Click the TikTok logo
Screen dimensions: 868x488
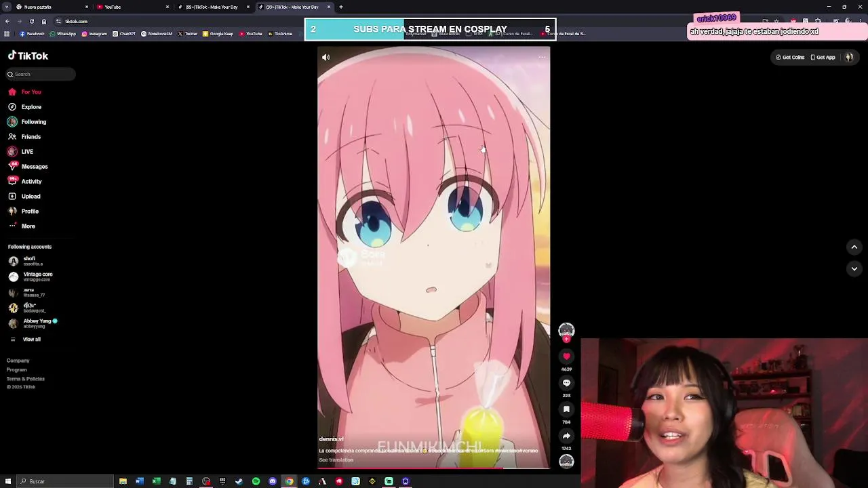[28, 56]
